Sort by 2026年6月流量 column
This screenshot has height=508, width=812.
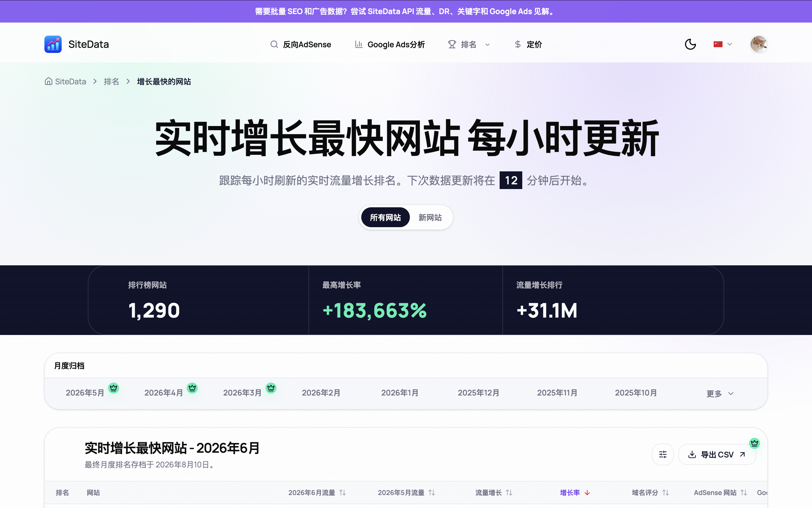[317, 493]
